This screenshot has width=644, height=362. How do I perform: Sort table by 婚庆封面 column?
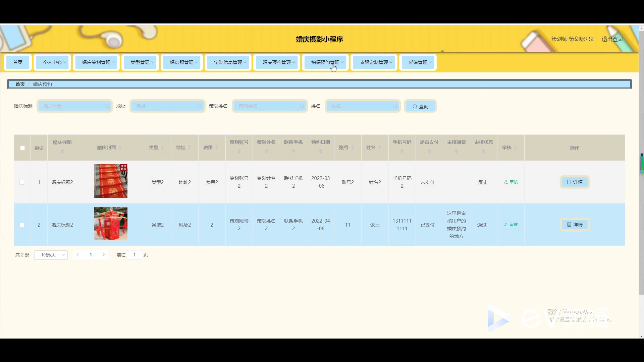120,148
